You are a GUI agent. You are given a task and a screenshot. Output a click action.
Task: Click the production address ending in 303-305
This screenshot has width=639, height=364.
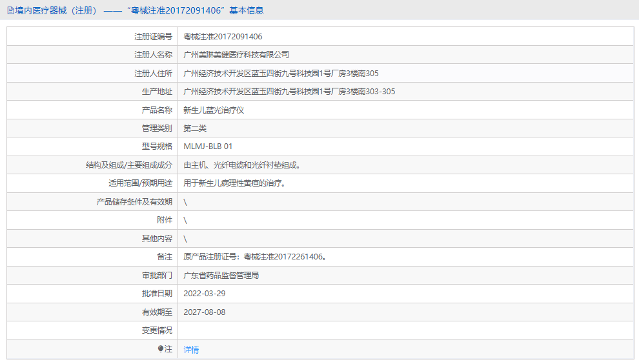click(x=289, y=92)
